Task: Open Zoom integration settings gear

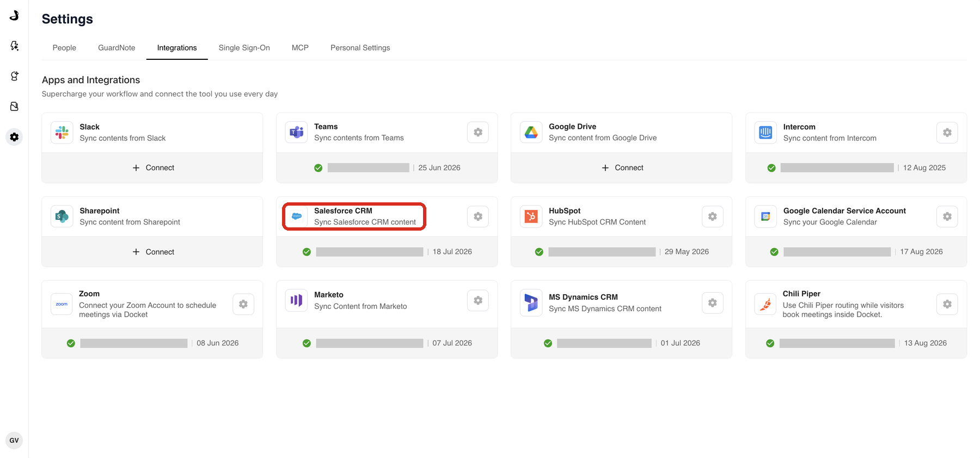Action: (243, 304)
